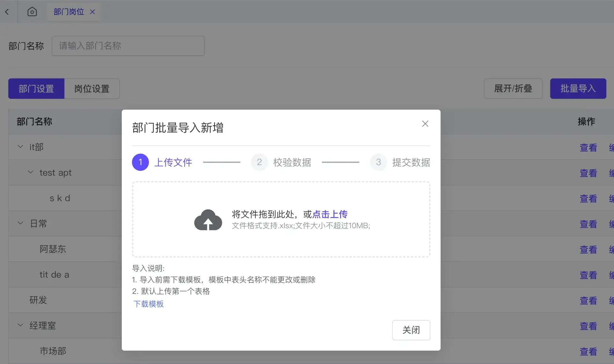Click the back arrow icon
This screenshot has width=614, height=364.
point(7,12)
